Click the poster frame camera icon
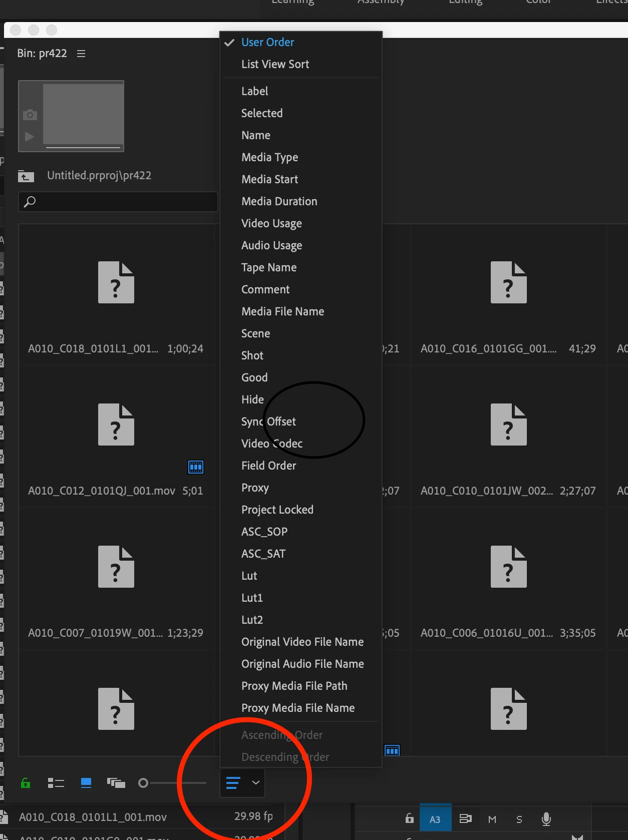The width and height of the screenshot is (628, 840). coord(30,115)
